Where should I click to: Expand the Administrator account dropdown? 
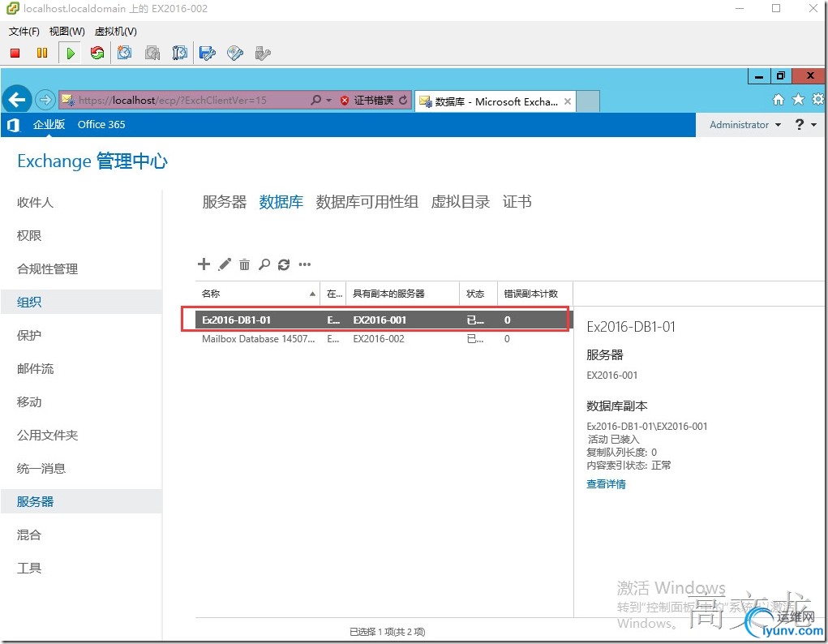point(745,125)
